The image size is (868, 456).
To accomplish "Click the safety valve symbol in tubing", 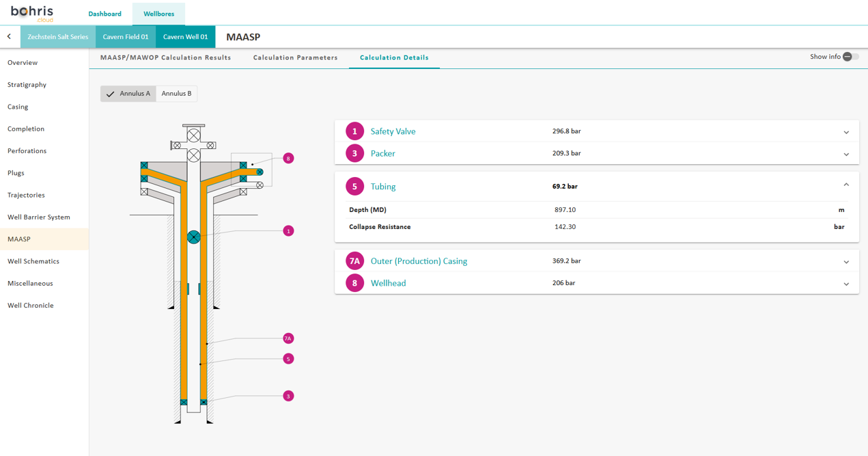I will click(194, 237).
